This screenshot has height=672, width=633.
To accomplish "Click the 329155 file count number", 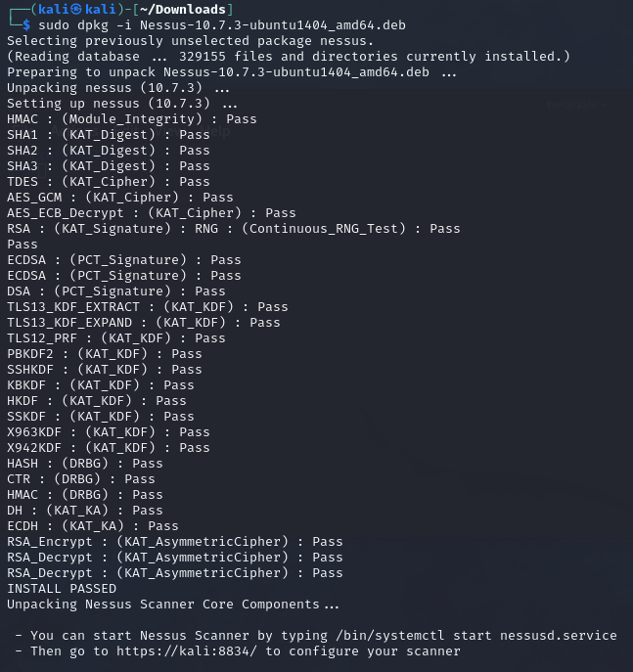I will point(202,56).
